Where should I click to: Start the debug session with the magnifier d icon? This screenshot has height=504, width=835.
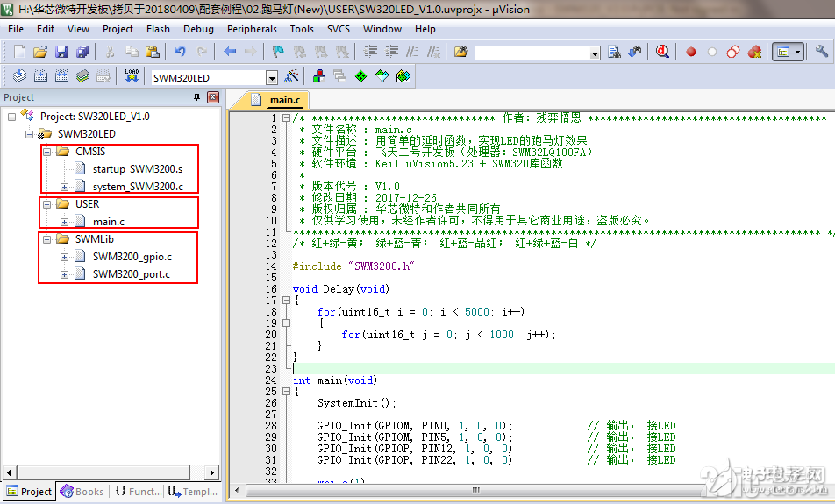pyautogui.click(x=662, y=52)
